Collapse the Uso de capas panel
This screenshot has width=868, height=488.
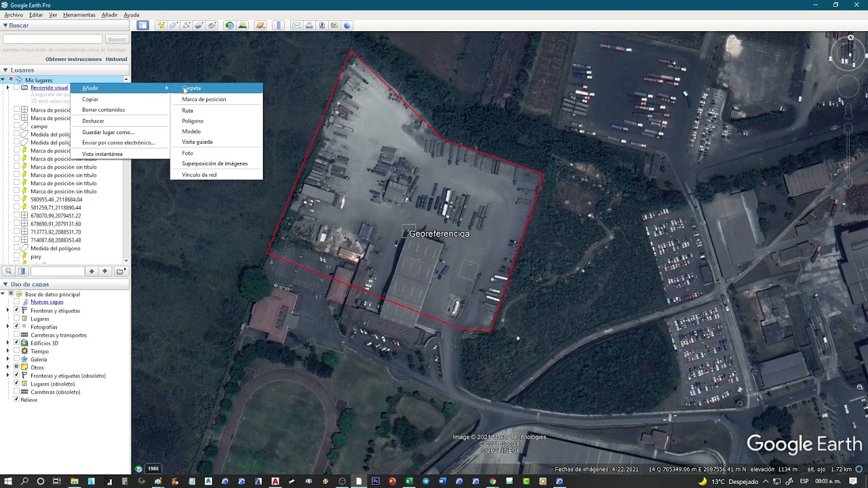[x=5, y=285]
